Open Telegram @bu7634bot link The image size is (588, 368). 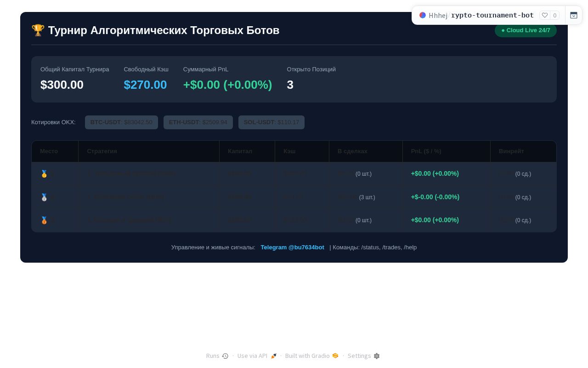click(292, 247)
